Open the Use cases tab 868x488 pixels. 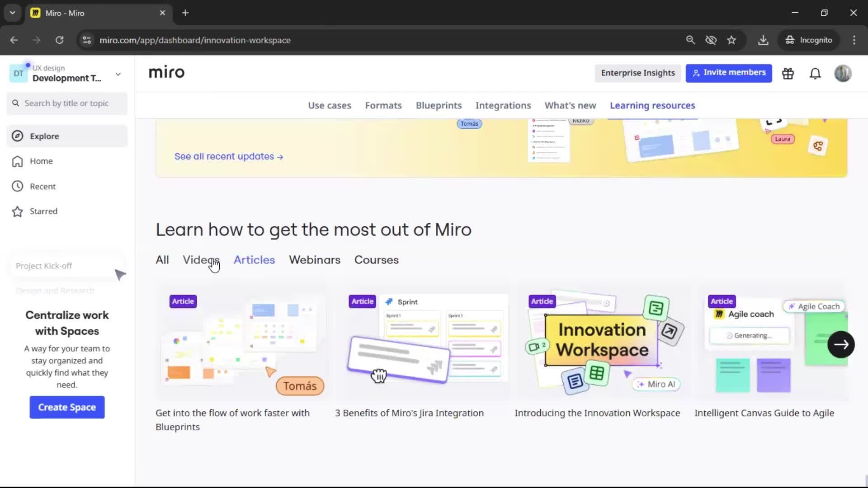[329, 105]
